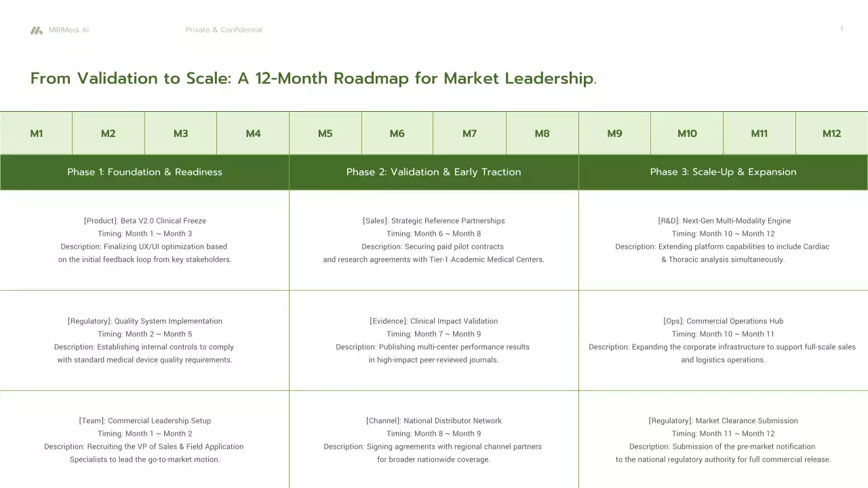The image size is (868, 488).
Task: Select the M6 month marker
Action: pos(397,134)
